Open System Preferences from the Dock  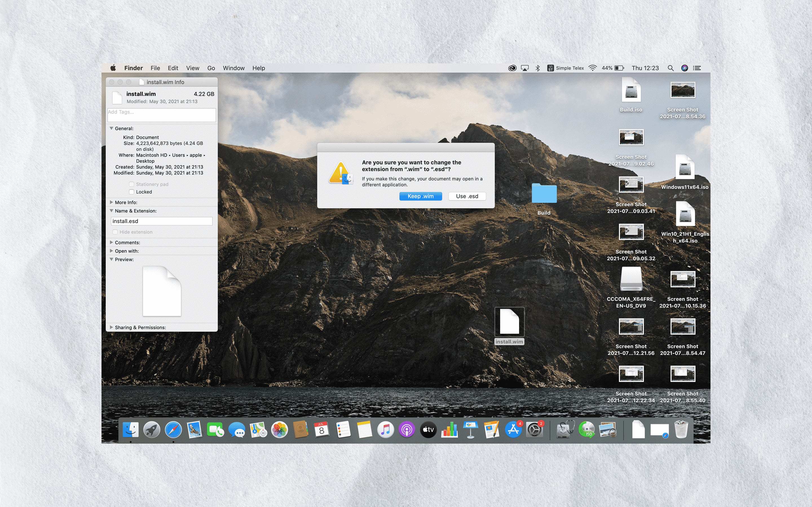pyautogui.click(x=534, y=430)
